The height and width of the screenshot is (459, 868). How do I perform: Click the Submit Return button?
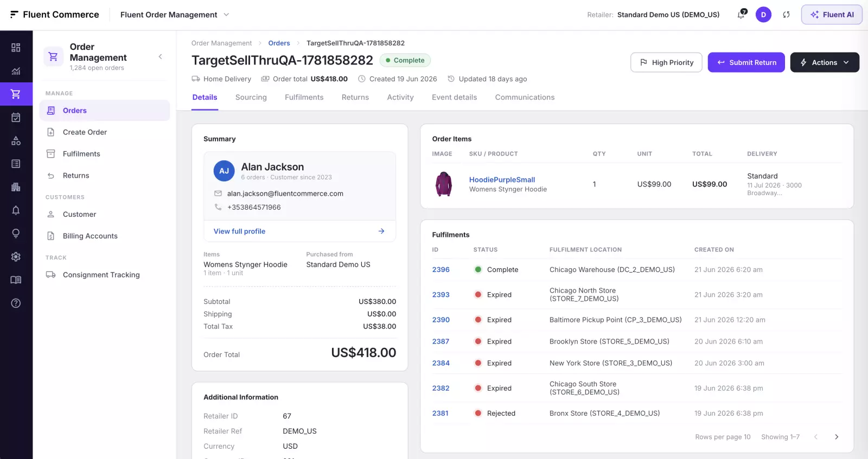click(746, 62)
